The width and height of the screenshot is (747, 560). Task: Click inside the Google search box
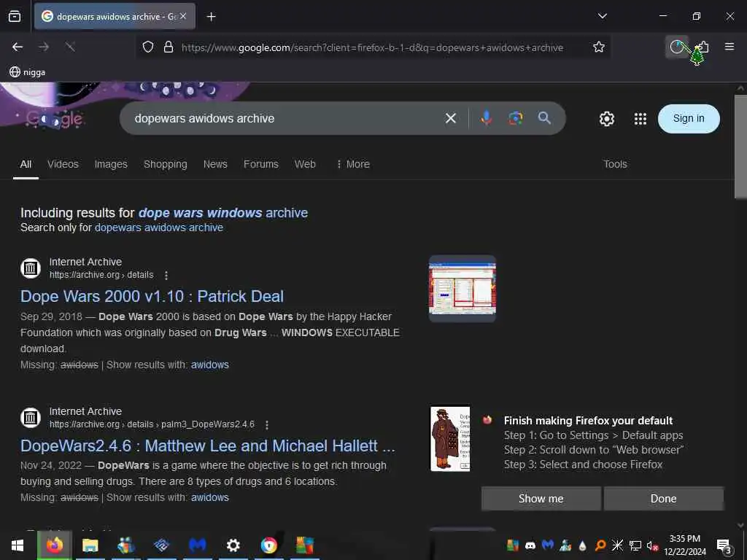coord(286,119)
